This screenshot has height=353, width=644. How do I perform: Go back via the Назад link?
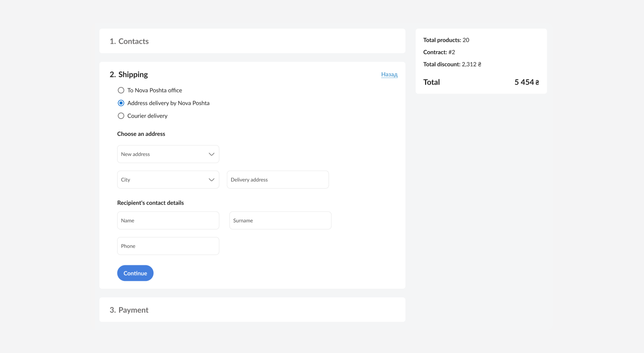coord(389,74)
